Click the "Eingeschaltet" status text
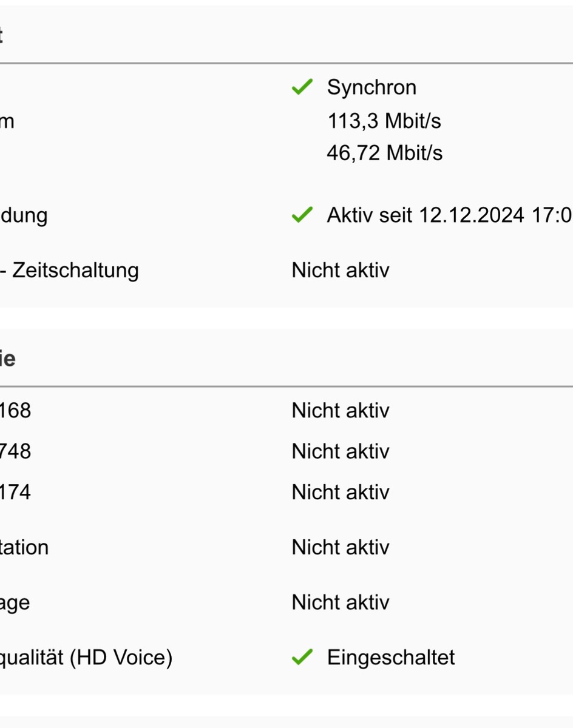Screen dimensions: 573x728 [391, 657]
